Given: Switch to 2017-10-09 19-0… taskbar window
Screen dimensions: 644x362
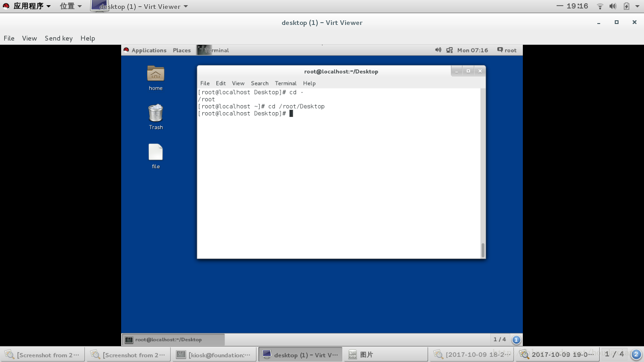Looking at the screenshot, I should pos(558,354).
